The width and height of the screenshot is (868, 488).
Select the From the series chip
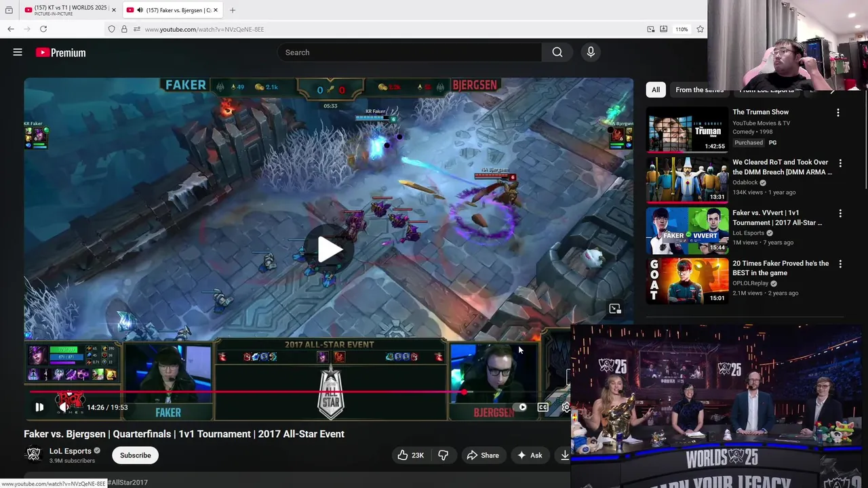click(x=699, y=89)
